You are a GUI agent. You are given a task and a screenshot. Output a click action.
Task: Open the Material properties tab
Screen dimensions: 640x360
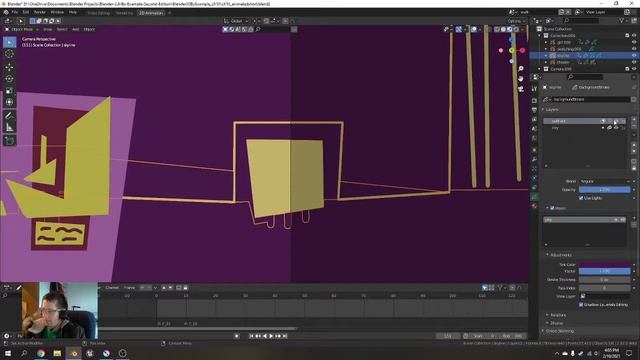point(534,206)
